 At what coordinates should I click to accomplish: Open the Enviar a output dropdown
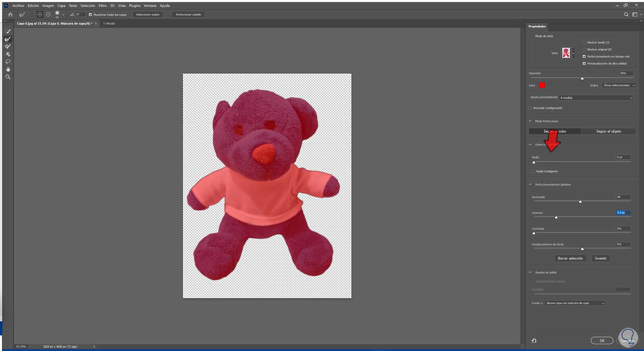click(575, 303)
